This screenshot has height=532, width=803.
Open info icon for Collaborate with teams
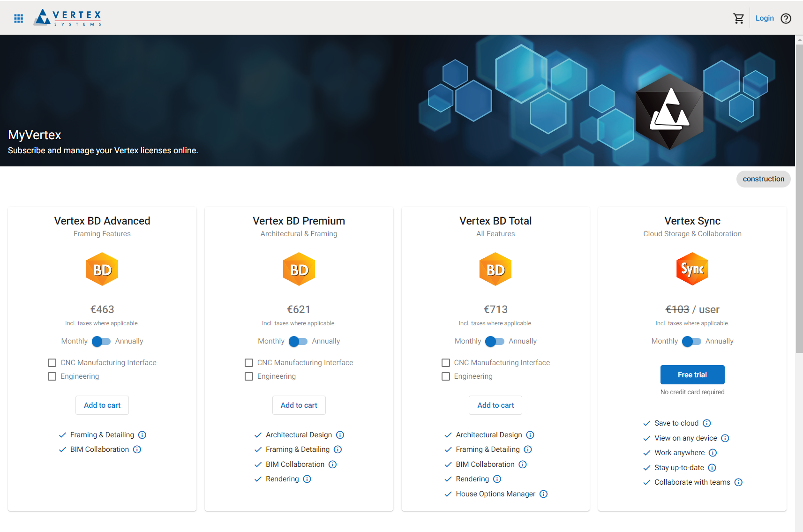(x=738, y=482)
